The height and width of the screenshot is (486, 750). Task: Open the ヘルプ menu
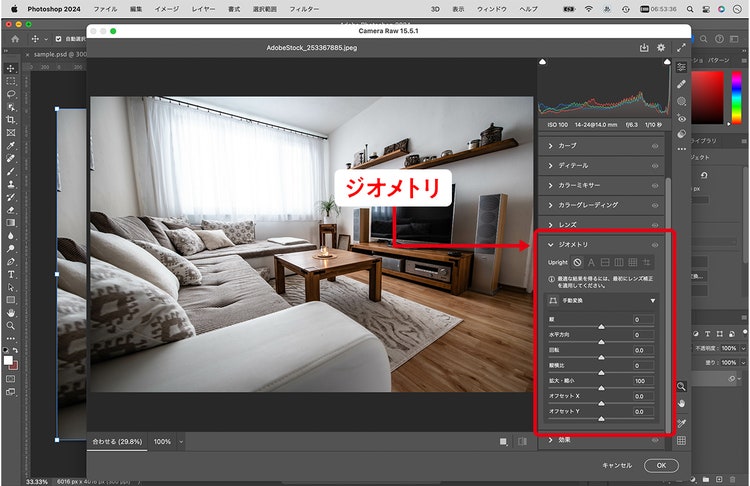[529, 9]
